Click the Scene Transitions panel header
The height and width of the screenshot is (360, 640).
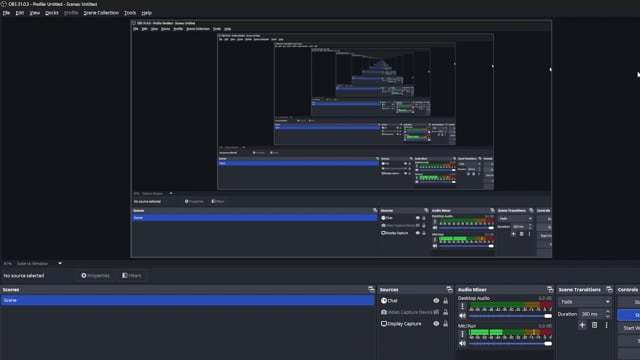585,289
